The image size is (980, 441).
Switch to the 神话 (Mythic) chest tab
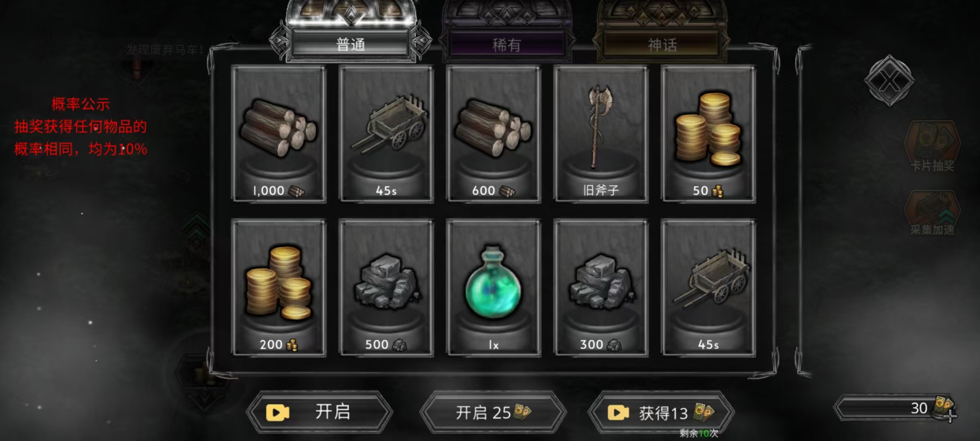662,44
